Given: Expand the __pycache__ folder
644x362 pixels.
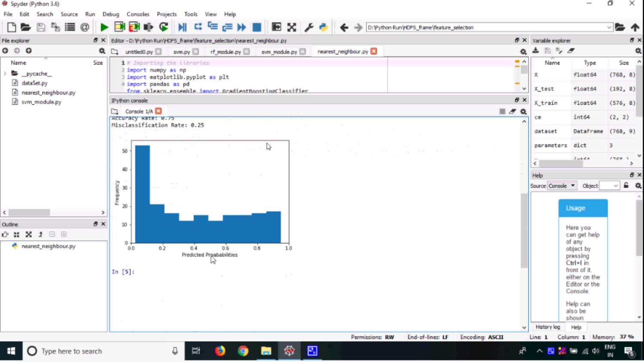Looking at the screenshot, I should click(x=5, y=74).
